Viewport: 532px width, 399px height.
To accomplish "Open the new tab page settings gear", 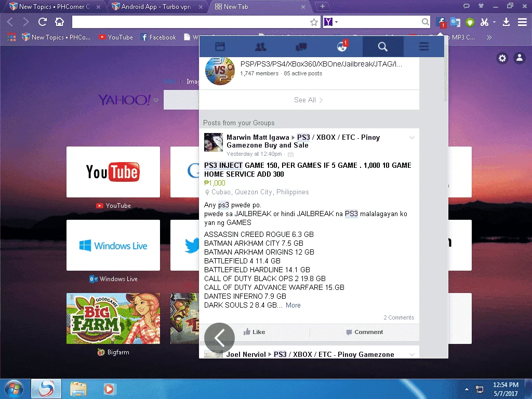I will pyautogui.click(x=502, y=58).
